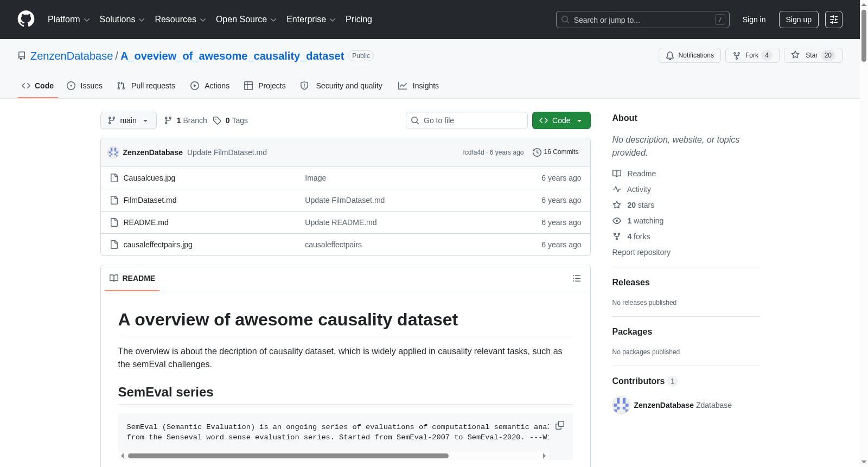The width and height of the screenshot is (868, 467).
Task: Switch to the Actions tab
Action: click(x=210, y=86)
